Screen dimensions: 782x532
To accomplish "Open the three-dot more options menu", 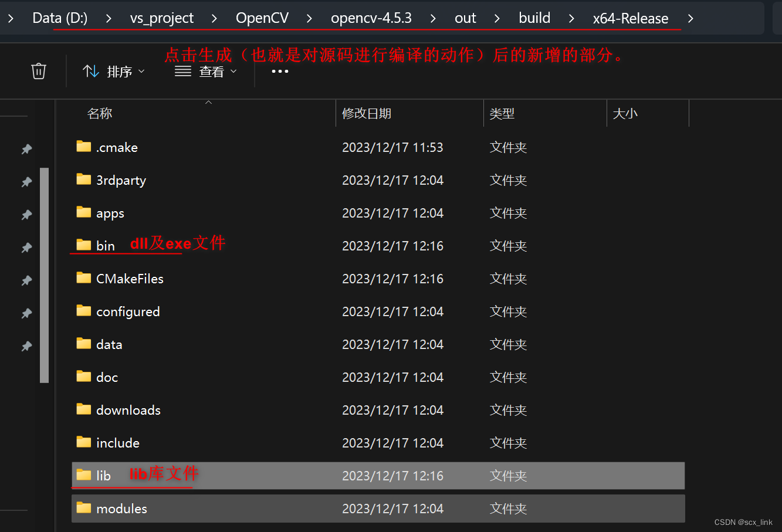I will coord(280,72).
